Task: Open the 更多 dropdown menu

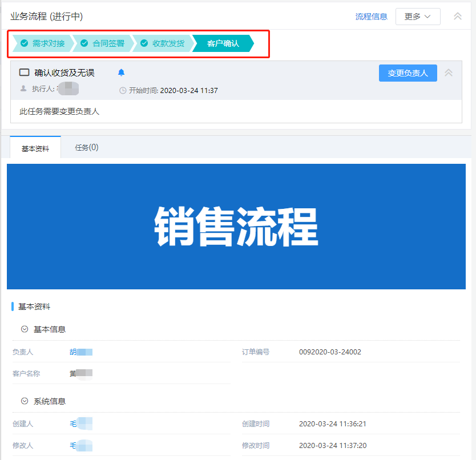Action: coord(417,17)
